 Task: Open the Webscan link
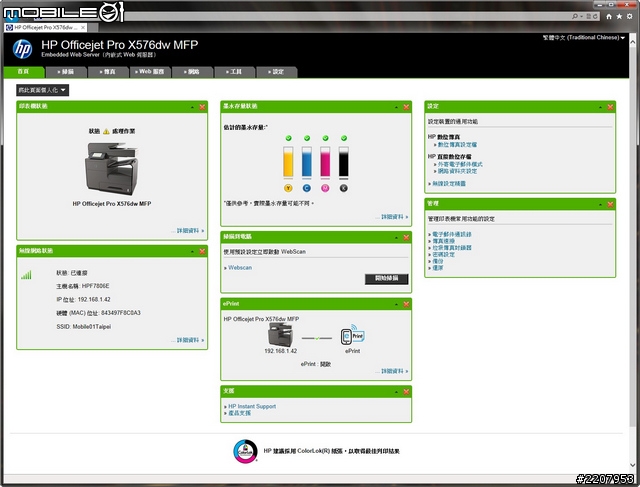tap(240, 268)
